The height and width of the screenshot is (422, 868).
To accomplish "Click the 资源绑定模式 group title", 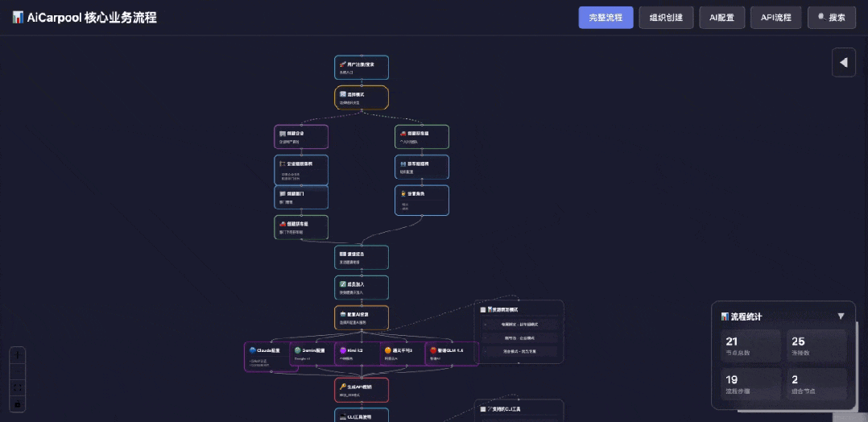I will [503, 309].
